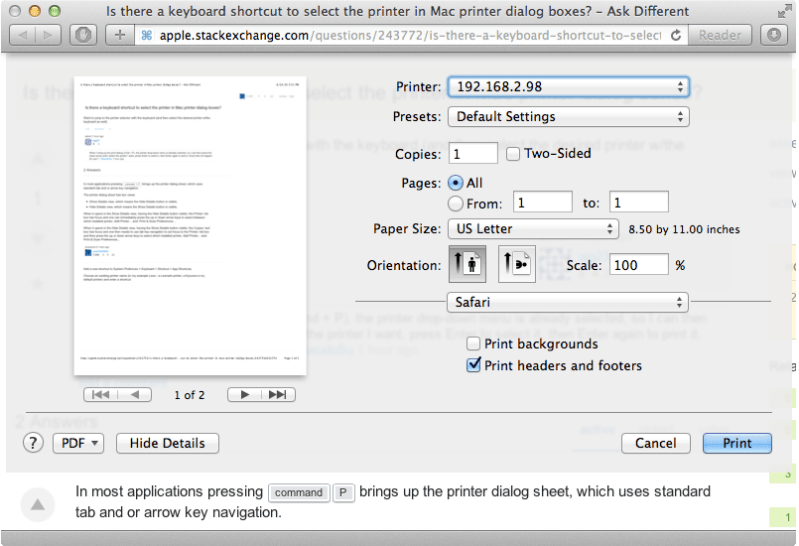The height and width of the screenshot is (546, 799).
Task: Jump to last preview page
Action: tap(278, 395)
